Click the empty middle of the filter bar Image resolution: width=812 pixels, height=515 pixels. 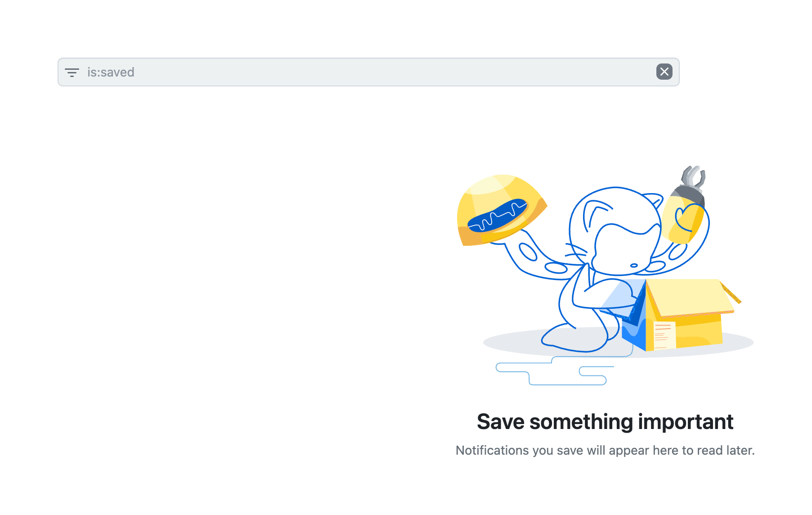click(369, 72)
